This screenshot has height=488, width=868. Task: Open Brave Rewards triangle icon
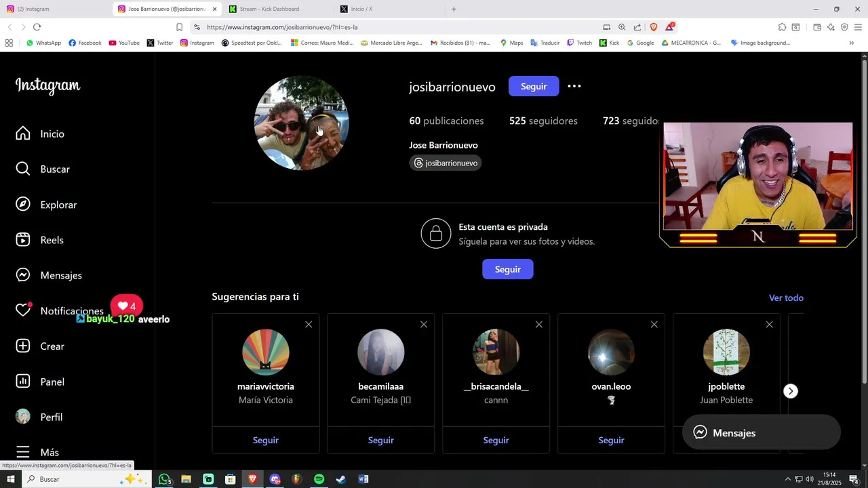(x=670, y=26)
